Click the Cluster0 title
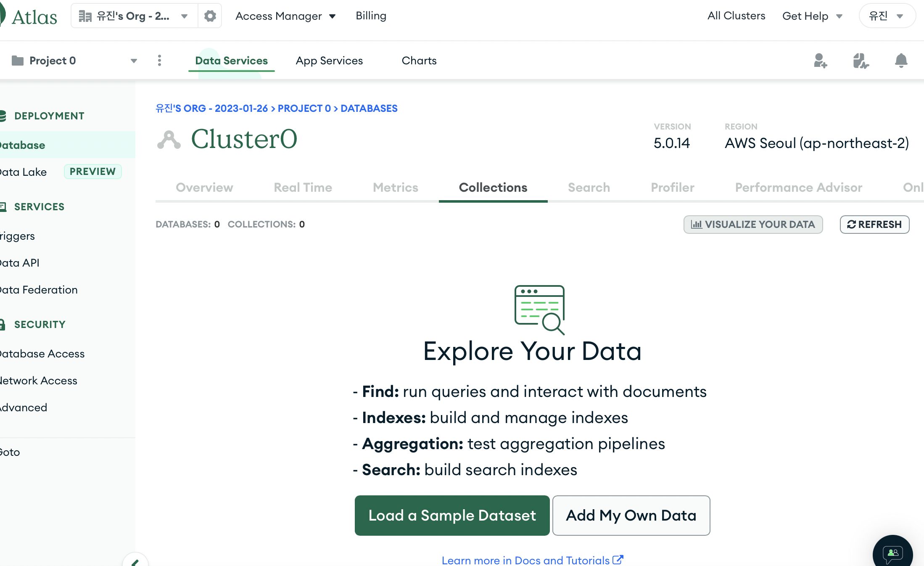924x566 pixels. [x=244, y=139]
